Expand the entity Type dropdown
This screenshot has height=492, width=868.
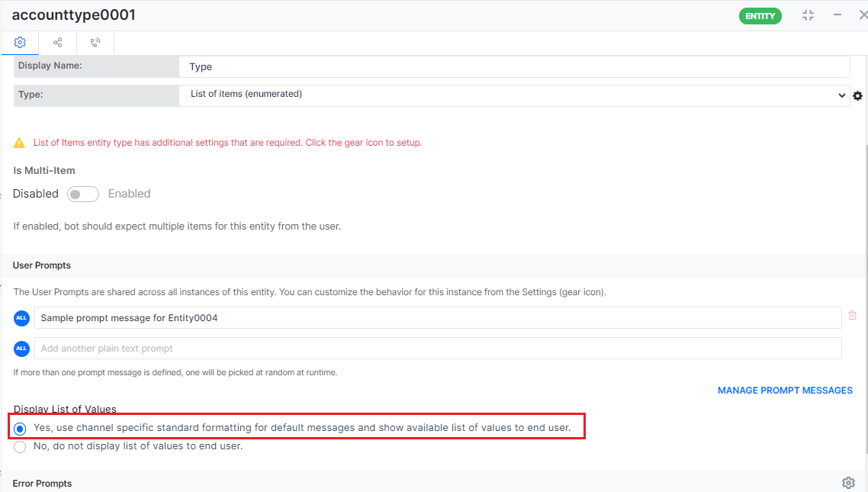[x=514, y=95]
